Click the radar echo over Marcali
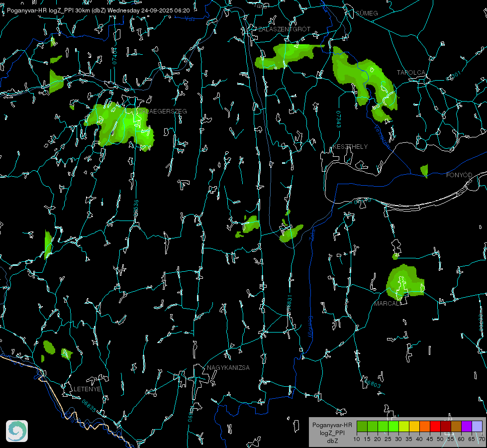The width and height of the screenshot is (487, 448). 404,282
